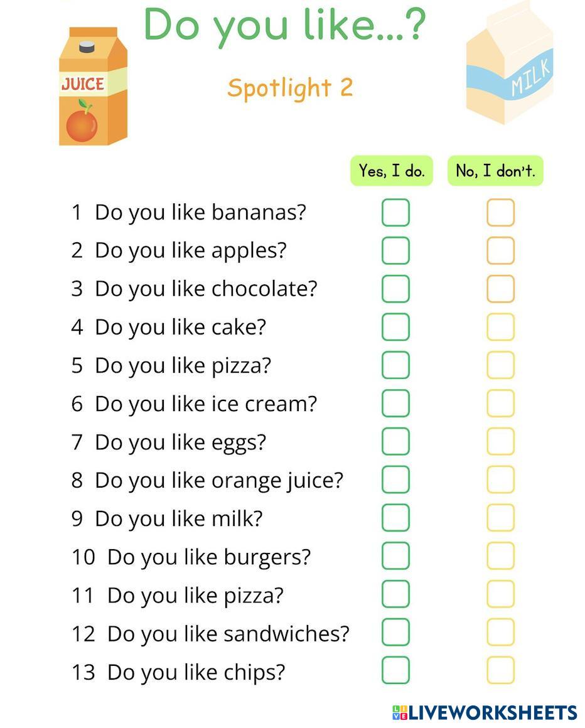Image resolution: width=585 pixels, height=728 pixels.
Task: Click the 'Do you like...?' title
Action: coord(284,26)
